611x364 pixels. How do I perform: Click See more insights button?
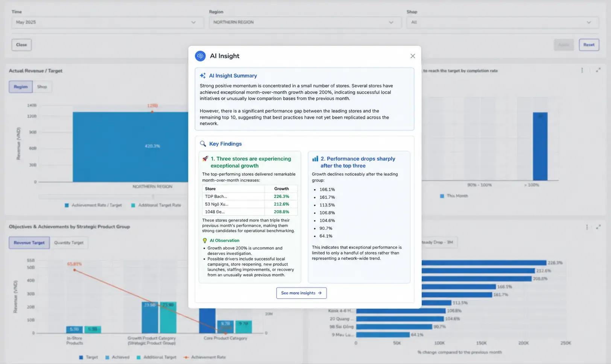tap(301, 293)
